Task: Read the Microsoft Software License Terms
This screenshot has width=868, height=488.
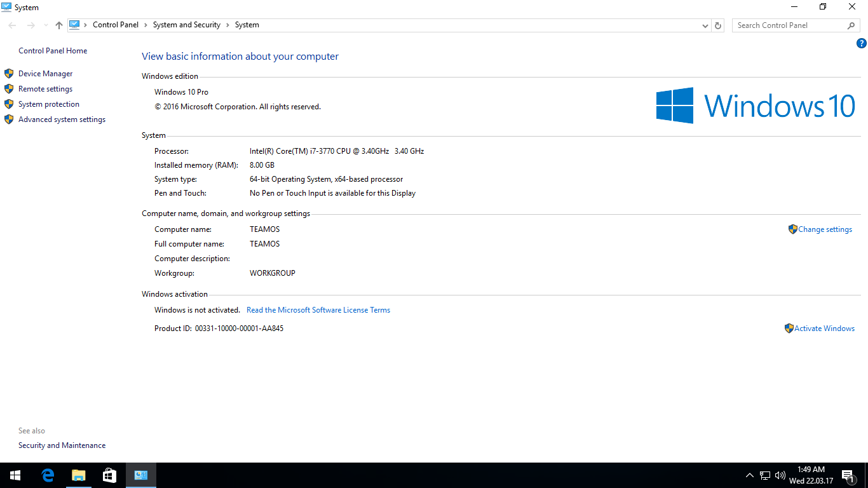Action: 318,310
